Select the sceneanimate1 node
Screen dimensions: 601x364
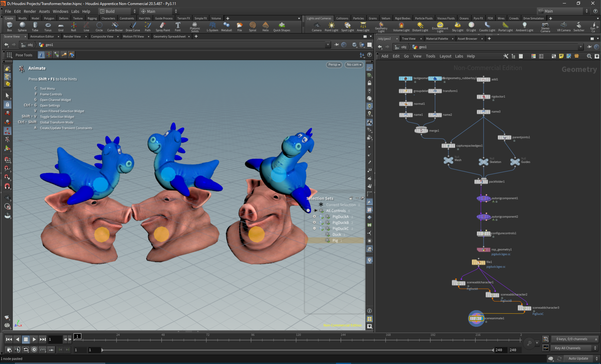476,319
